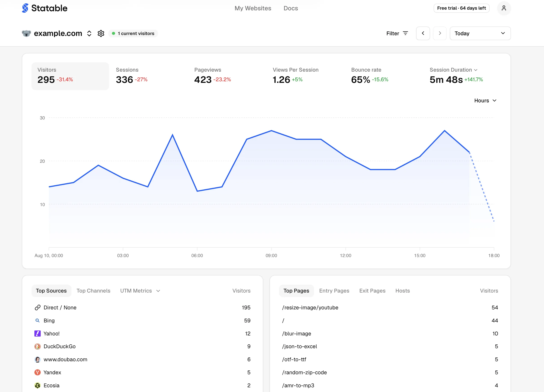Open the /json-to-excel page row
This screenshot has height=392, width=544.
tap(390, 346)
